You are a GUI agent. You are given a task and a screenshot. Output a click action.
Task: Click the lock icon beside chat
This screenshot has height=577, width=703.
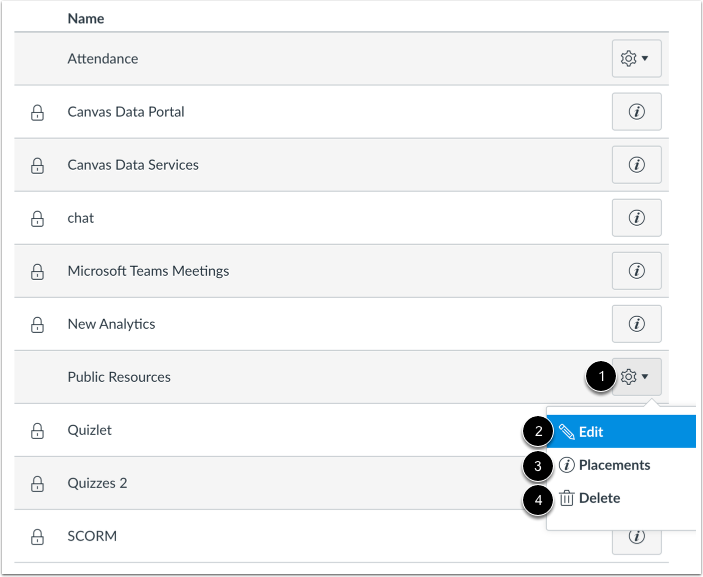37,219
